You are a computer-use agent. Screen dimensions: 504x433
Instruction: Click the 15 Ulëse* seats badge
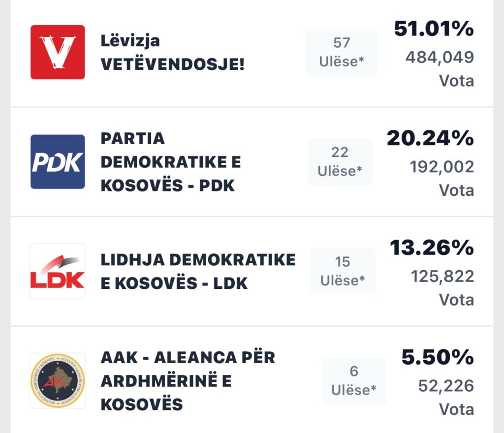[x=343, y=271]
